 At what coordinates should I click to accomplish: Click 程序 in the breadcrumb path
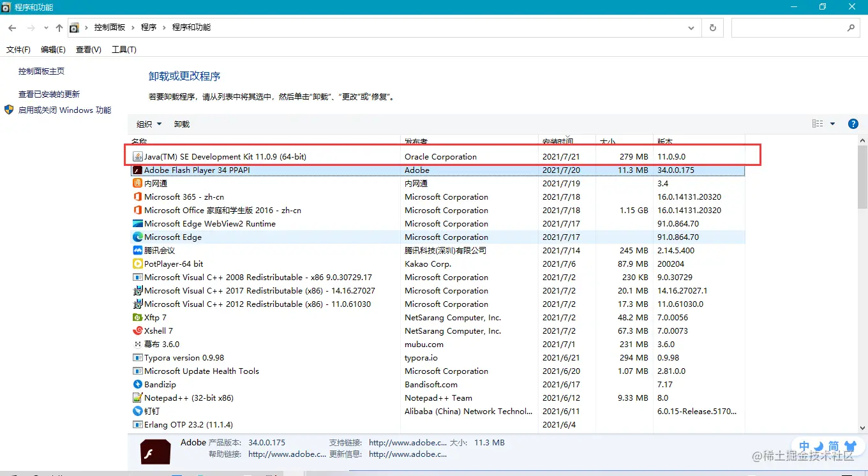click(149, 28)
